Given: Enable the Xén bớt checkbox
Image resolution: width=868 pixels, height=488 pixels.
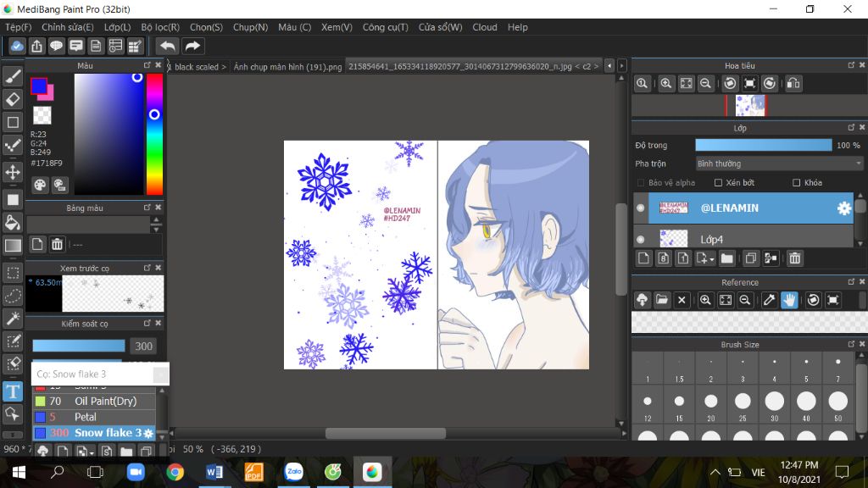Looking at the screenshot, I should tap(718, 183).
